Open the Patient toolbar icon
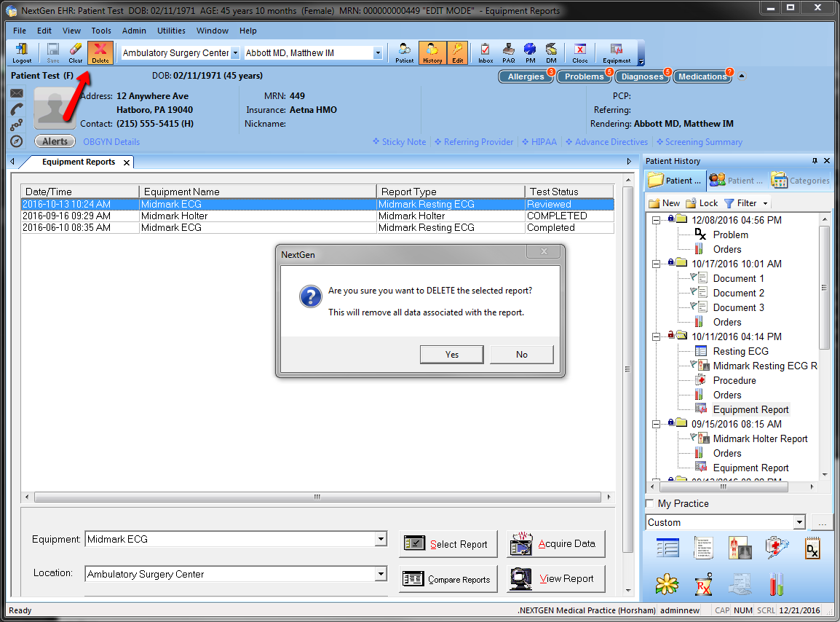 pos(405,53)
